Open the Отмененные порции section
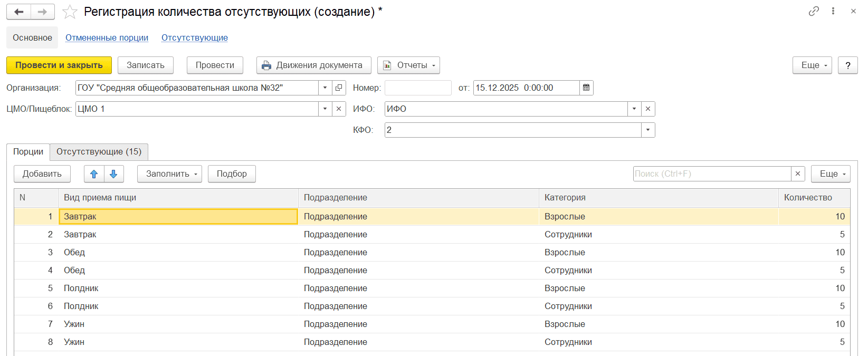Screen dimensions: 868x356 pyautogui.click(x=107, y=38)
